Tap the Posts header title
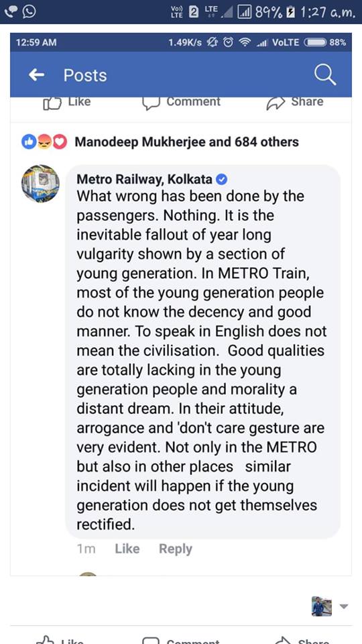Screen dimensions: 362x644 pos(85,76)
